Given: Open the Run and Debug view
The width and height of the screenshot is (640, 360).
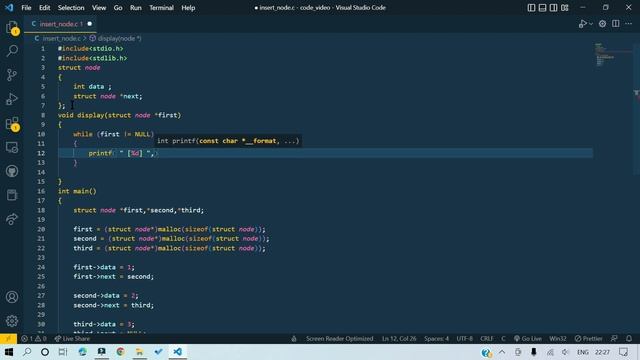Looking at the screenshot, I should click(12, 99).
